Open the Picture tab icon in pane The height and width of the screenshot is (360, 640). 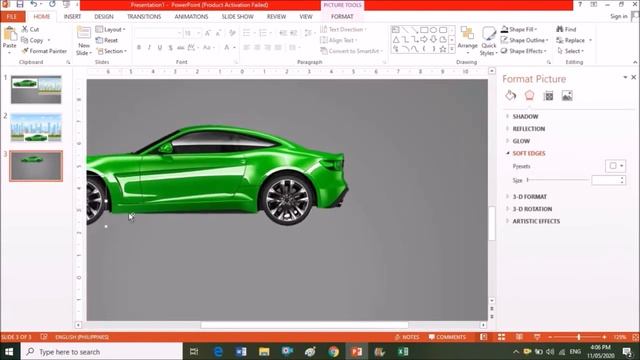567,96
